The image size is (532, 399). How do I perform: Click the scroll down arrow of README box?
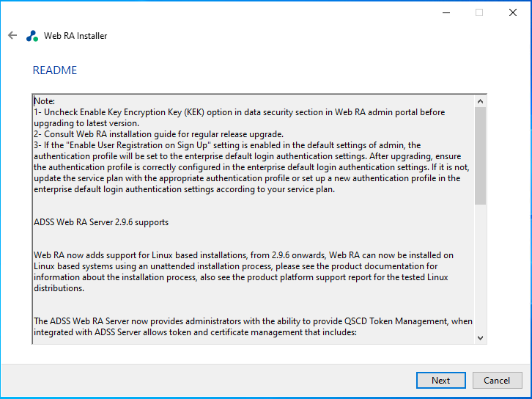481,337
